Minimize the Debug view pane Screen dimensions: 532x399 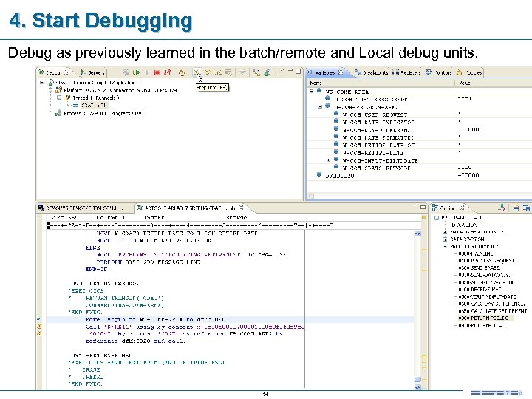pos(290,71)
